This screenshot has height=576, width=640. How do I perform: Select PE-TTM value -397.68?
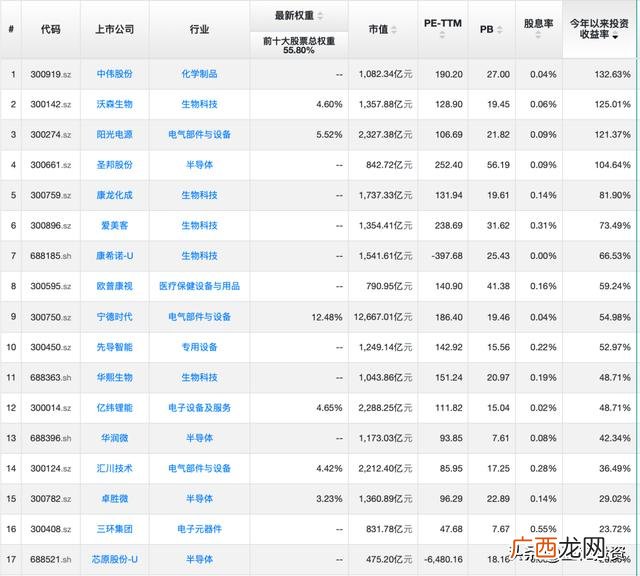(x=447, y=256)
